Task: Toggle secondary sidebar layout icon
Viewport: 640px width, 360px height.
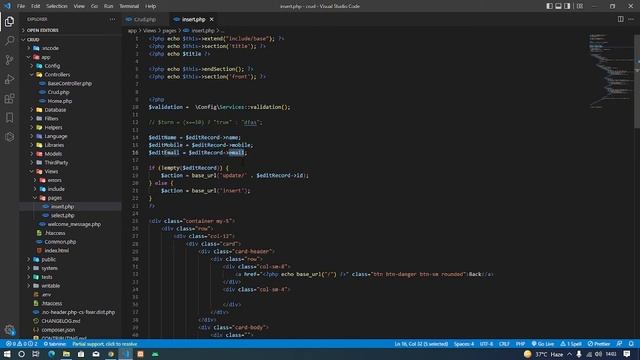Action: point(567,6)
